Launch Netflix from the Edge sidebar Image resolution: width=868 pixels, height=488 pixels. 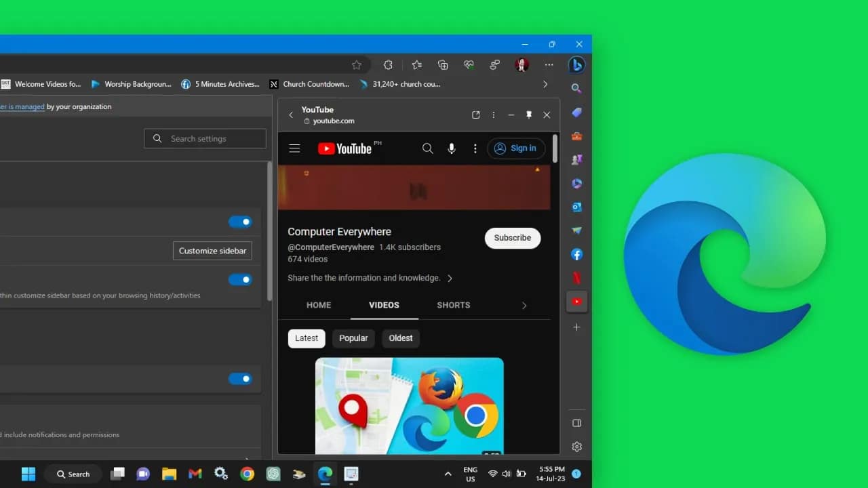coord(576,278)
